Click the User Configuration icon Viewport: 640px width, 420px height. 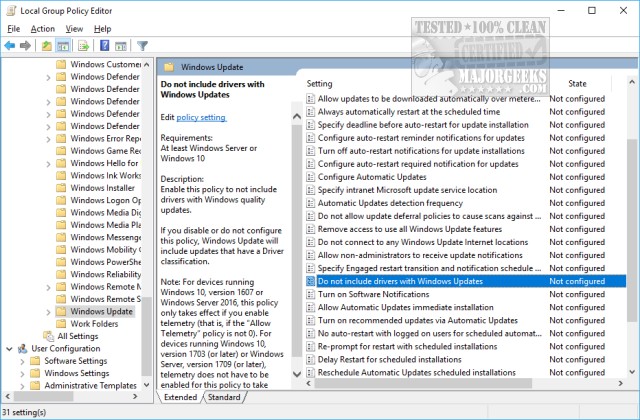tap(22, 349)
